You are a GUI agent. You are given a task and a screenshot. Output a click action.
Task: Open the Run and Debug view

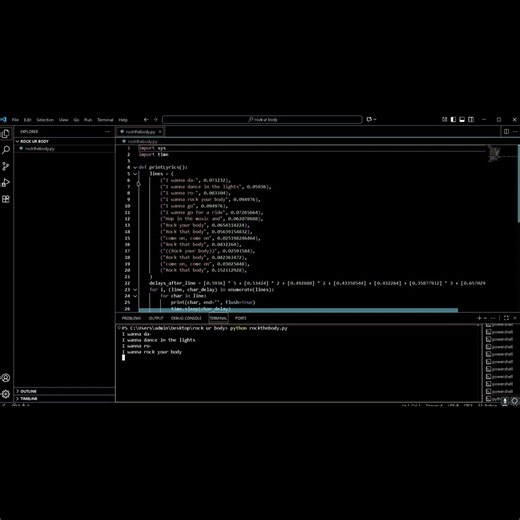point(6,183)
